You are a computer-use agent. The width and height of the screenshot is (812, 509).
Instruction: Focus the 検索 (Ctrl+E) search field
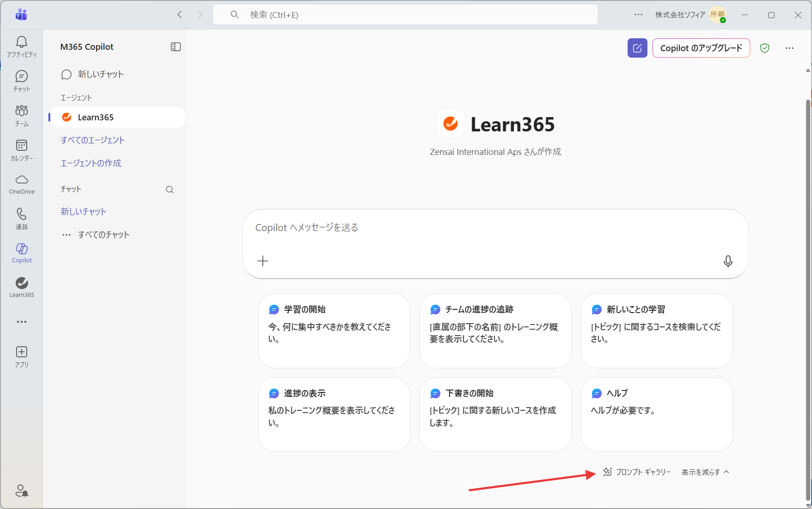tap(405, 15)
